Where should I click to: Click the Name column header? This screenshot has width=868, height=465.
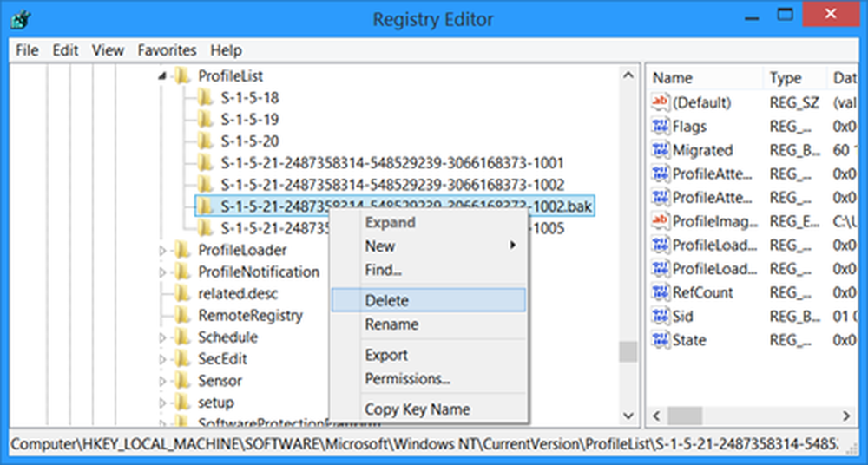pos(673,78)
